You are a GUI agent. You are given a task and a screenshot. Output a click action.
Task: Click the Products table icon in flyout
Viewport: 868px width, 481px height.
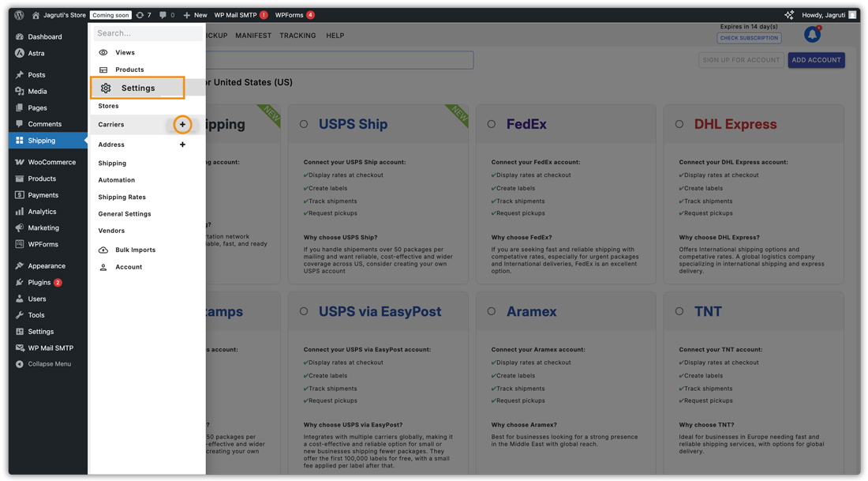[103, 70]
